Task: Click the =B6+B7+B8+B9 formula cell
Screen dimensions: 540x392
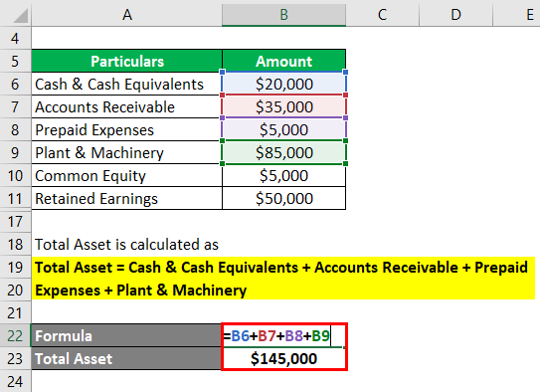Action: (283, 336)
